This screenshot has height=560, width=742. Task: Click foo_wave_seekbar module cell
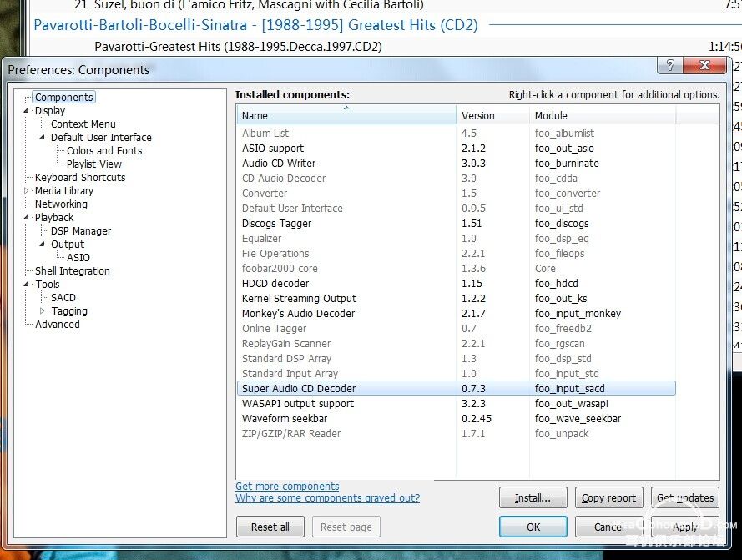(578, 419)
